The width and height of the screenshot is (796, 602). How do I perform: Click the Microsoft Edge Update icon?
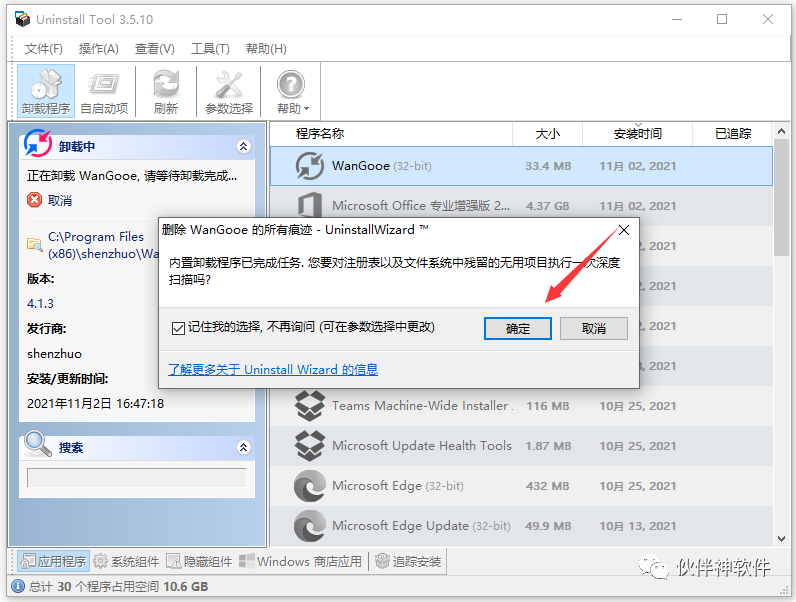click(310, 526)
